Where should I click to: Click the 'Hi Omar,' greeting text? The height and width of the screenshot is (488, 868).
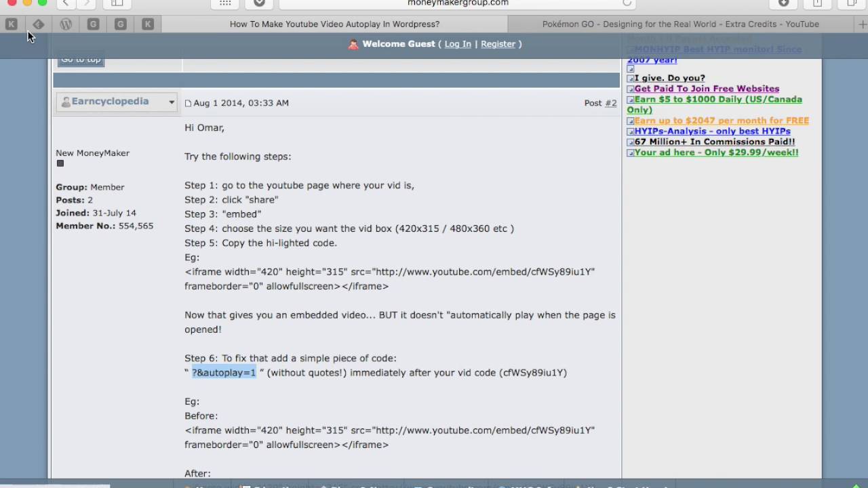tap(204, 127)
